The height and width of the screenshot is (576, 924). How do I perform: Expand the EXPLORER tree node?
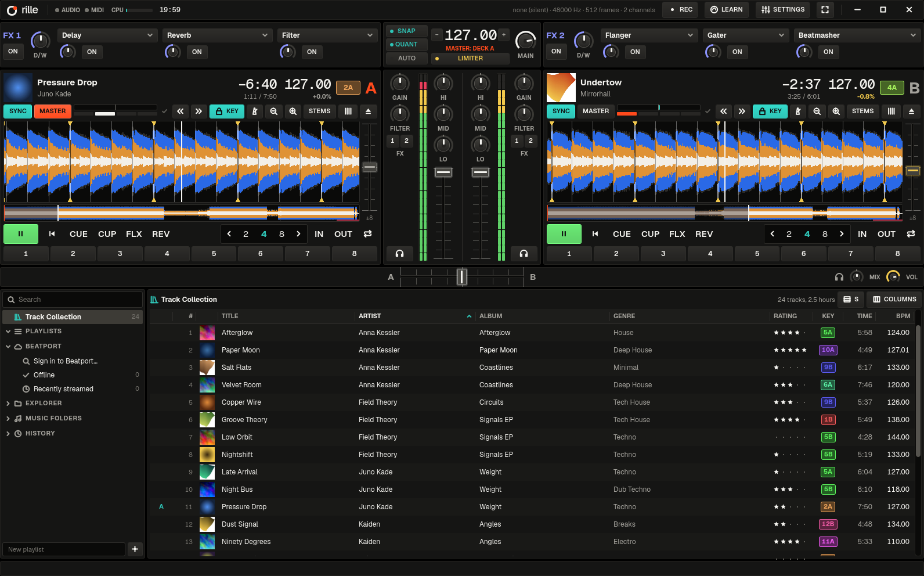(8, 404)
